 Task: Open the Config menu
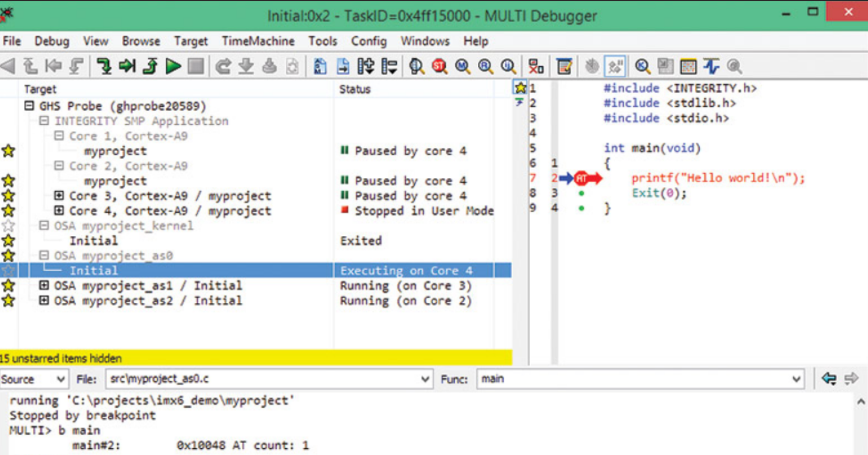(369, 41)
